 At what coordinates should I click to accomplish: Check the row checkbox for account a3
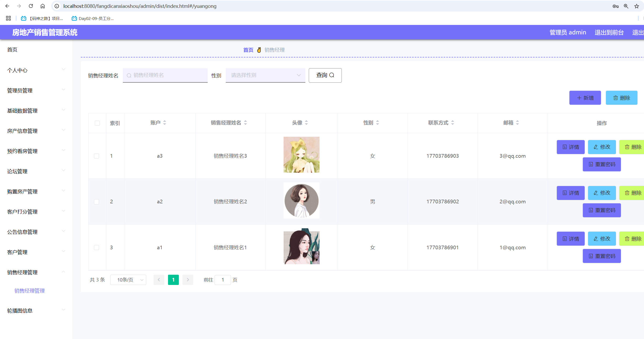97,156
